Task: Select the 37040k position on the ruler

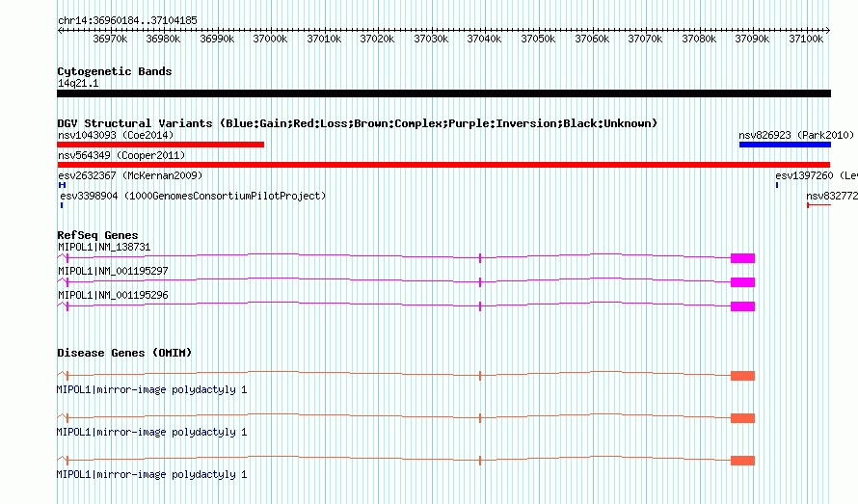Action: point(484,39)
